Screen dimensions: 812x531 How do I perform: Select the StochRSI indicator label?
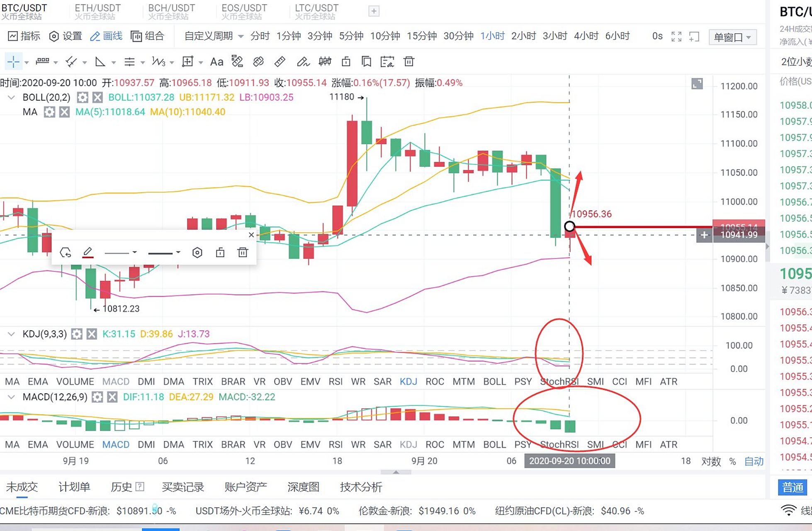pos(559,381)
